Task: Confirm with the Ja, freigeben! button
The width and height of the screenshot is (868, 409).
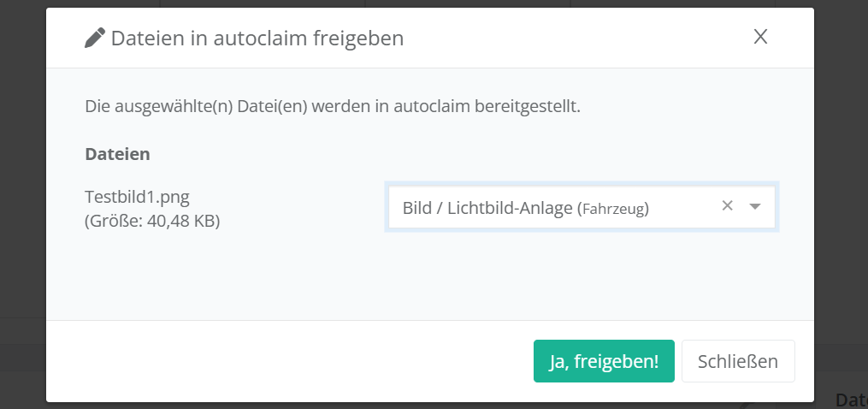Action: [604, 361]
